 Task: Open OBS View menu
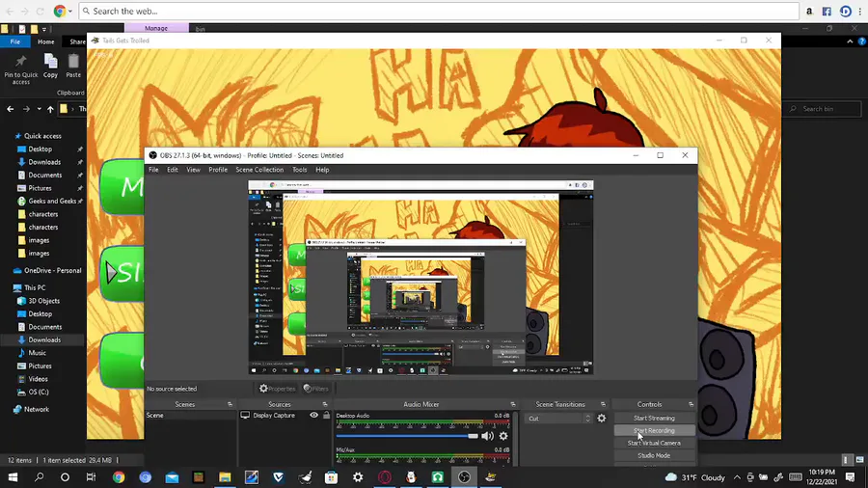point(193,170)
